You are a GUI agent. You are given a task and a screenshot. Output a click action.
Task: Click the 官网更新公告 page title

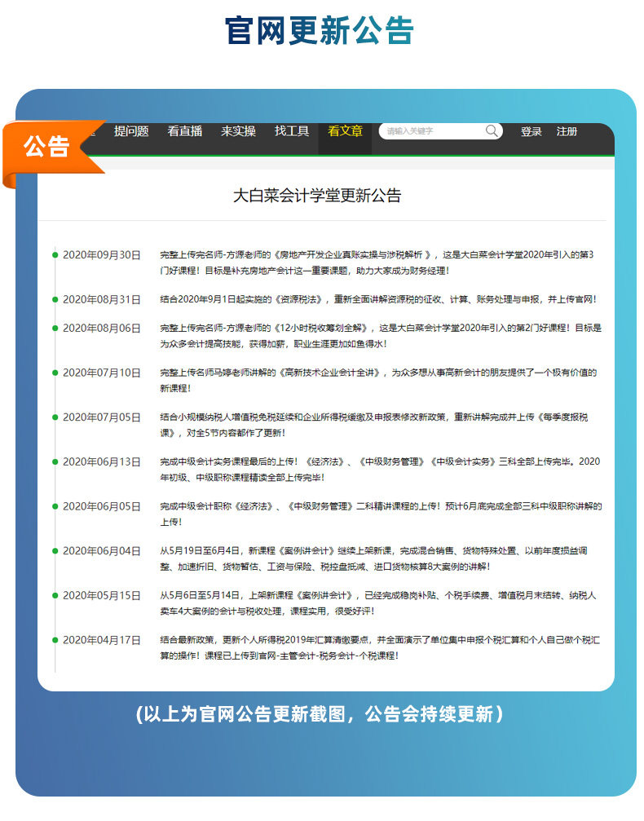(x=320, y=30)
